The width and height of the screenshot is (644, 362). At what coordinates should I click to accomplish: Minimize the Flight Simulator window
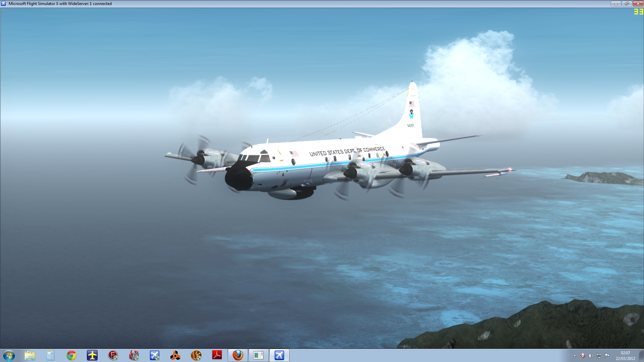click(616, 4)
